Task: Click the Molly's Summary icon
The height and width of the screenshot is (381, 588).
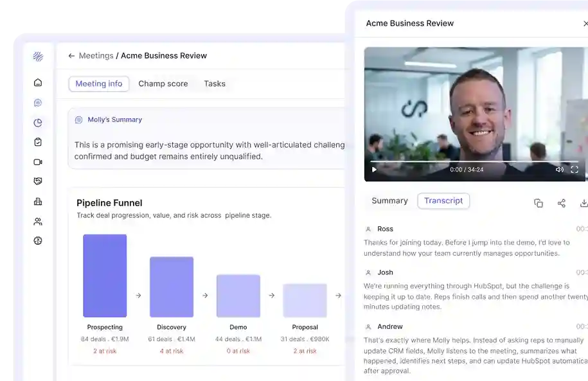Action: point(79,120)
